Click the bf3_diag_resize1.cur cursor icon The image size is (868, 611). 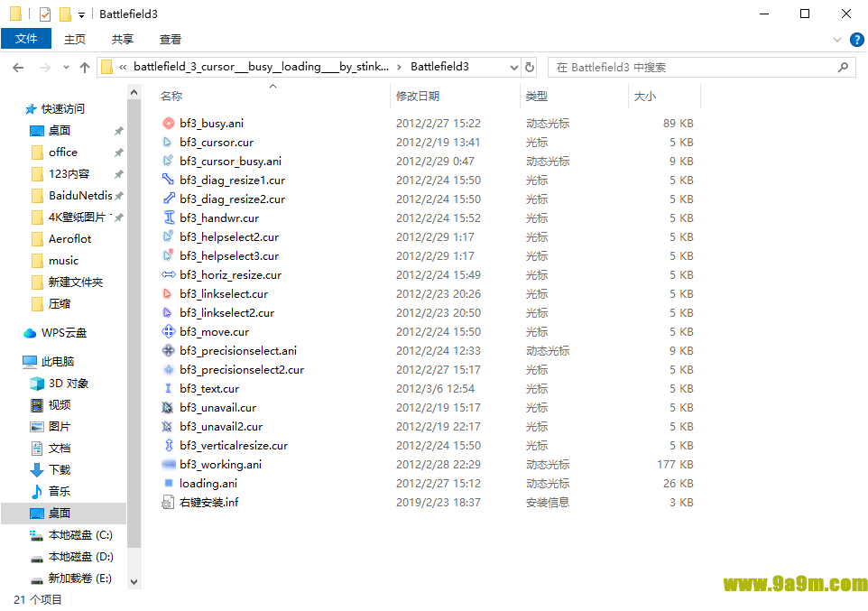point(169,180)
